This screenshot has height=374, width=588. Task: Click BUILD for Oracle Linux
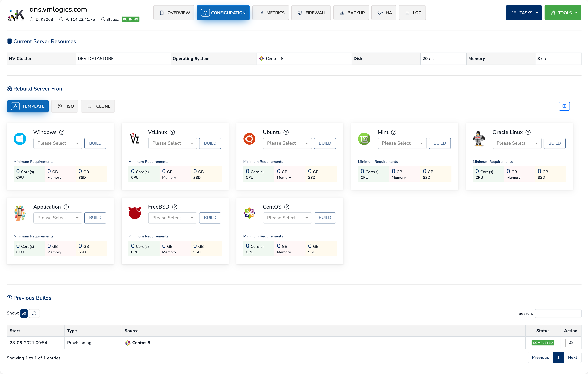coord(554,143)
